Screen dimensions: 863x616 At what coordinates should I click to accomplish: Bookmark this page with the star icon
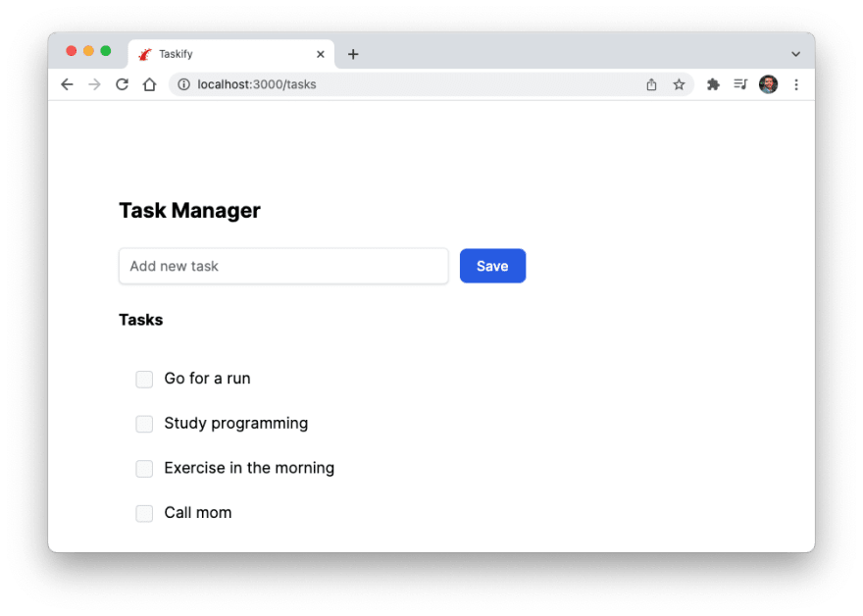click(680, 84)
